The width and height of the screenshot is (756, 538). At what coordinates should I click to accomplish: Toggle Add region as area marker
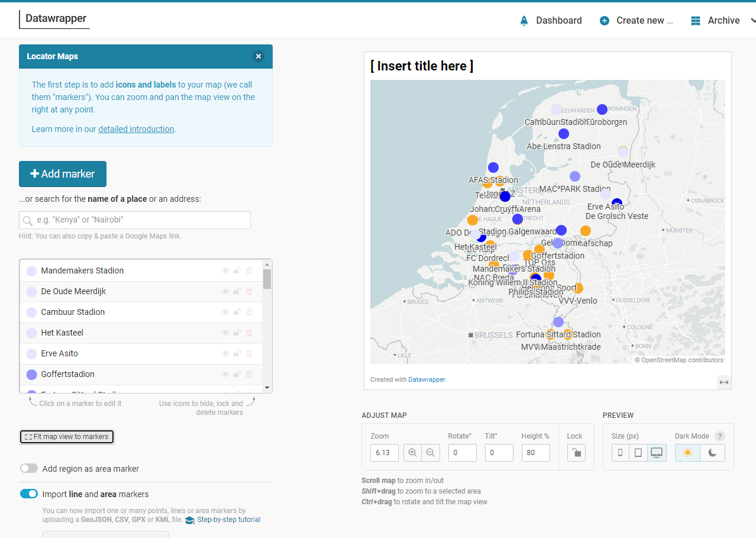(29, 468)
